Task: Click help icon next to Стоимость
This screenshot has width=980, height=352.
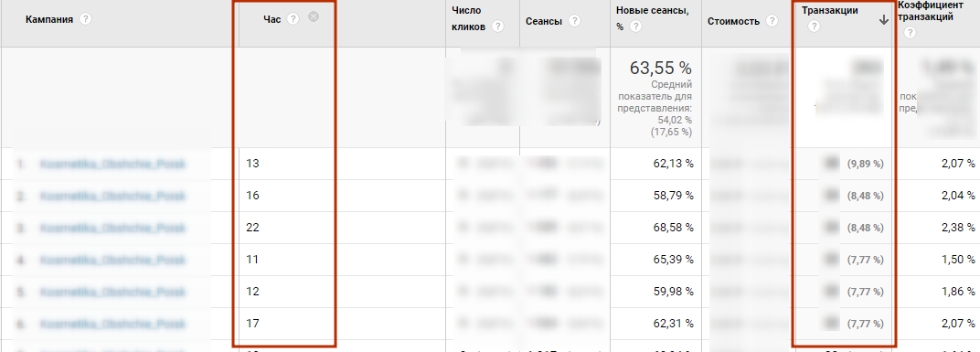Action: [772, 21]
